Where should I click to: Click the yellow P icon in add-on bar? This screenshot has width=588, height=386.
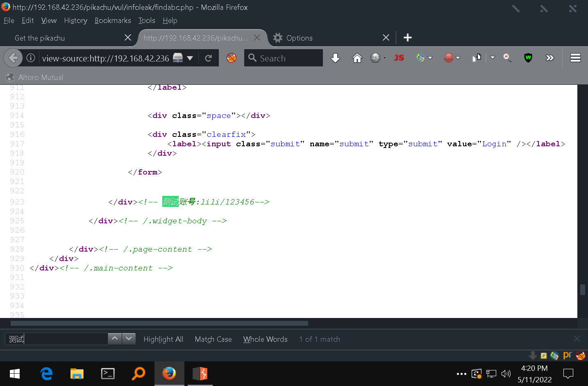[544, 356]
